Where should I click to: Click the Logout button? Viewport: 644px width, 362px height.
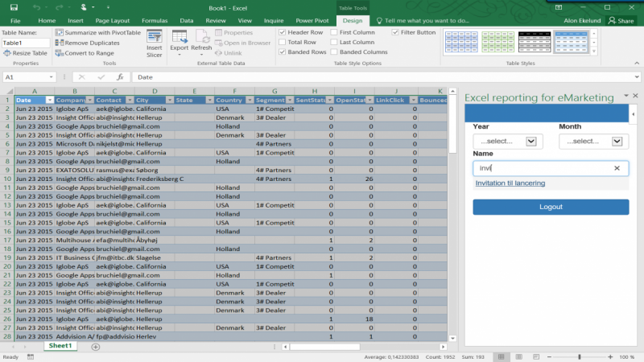(x=551, y=207)
